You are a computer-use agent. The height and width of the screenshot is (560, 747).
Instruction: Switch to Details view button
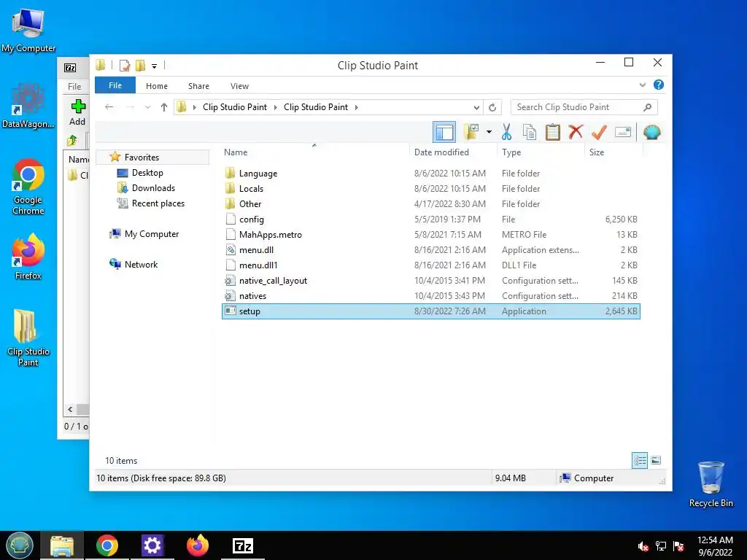click(x=640, y=460)
